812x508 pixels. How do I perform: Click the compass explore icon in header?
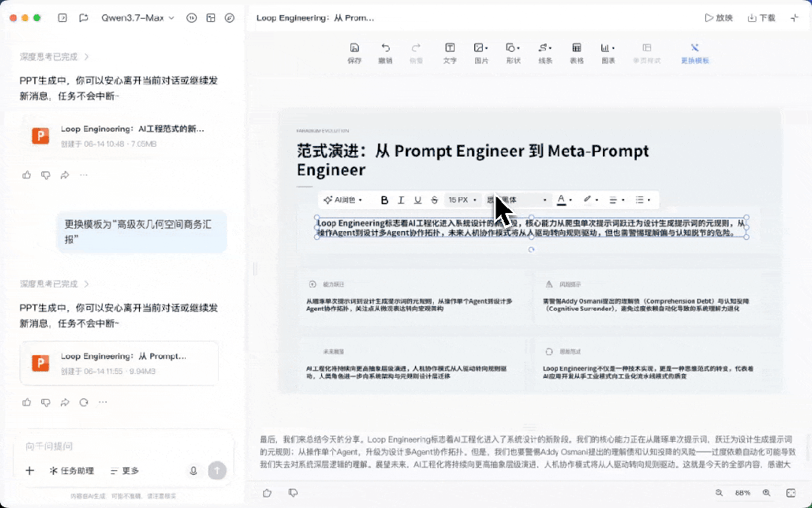point(229,17)
